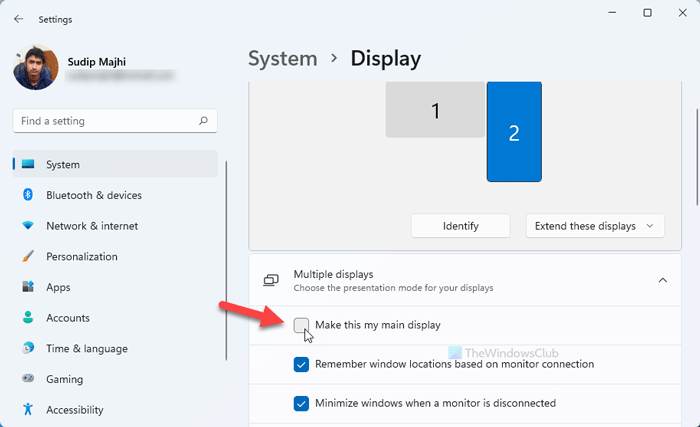Click the 'Find a setting' search box

tap(105, 121)
